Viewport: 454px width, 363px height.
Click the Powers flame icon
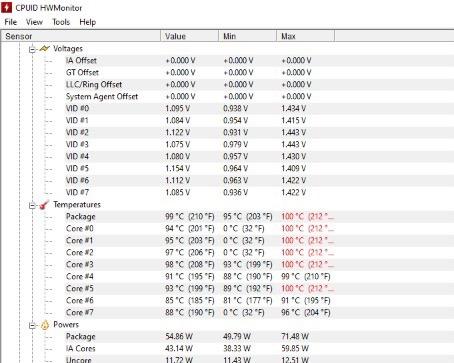point(44,325)
